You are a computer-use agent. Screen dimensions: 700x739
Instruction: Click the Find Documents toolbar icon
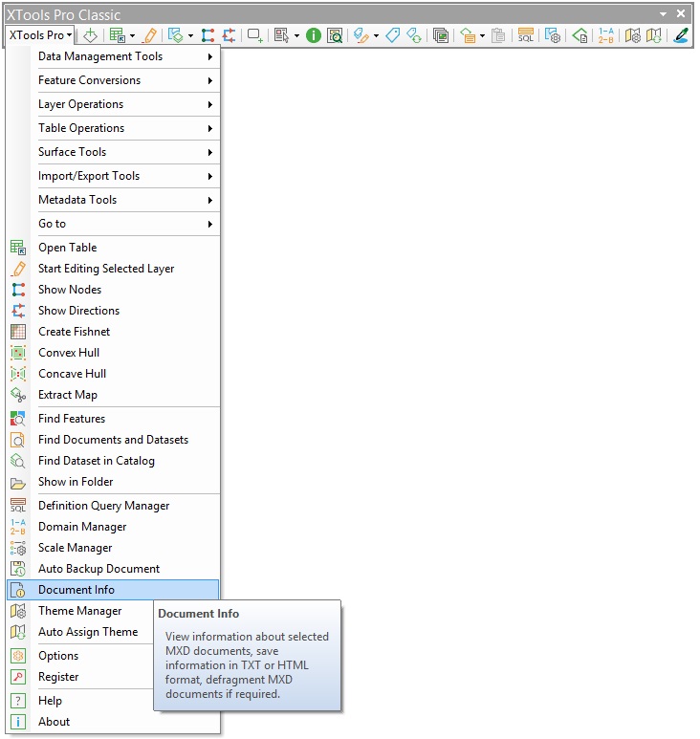pos(335,35)
